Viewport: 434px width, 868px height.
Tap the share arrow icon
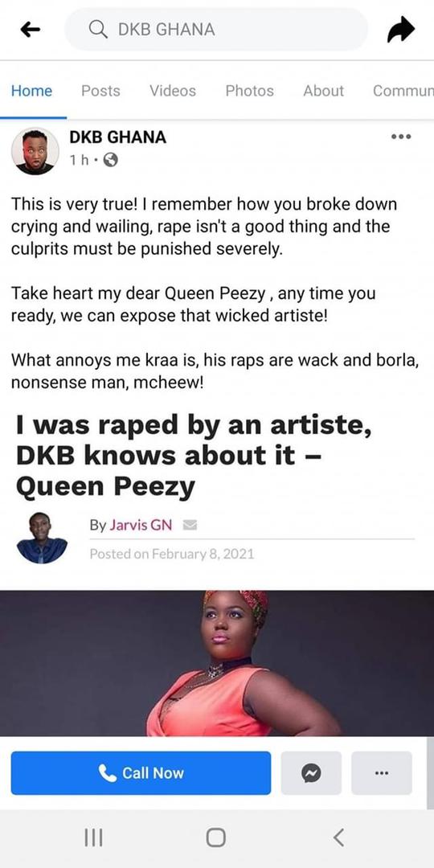(x=401, y=30)
